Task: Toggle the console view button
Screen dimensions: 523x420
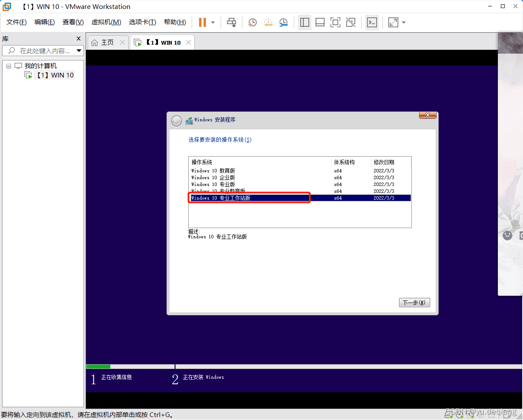Action: (372, 22)
